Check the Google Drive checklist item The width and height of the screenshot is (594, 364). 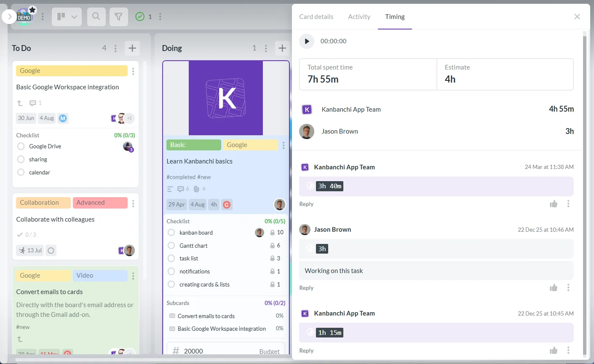[x=21, y=146]
